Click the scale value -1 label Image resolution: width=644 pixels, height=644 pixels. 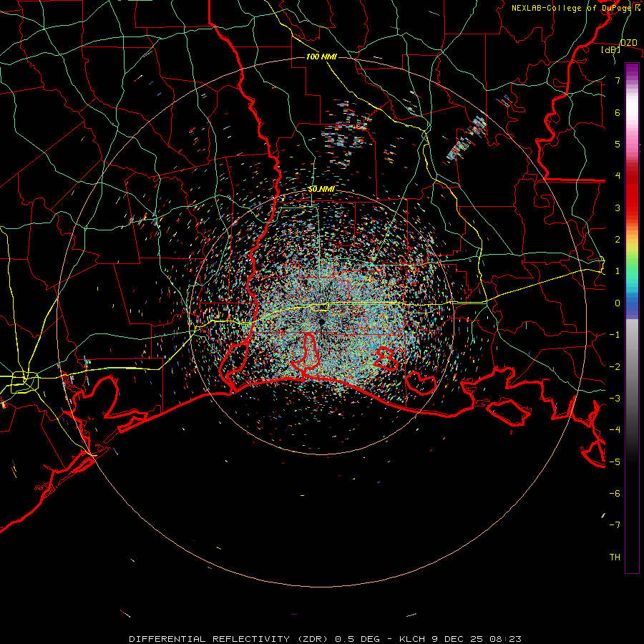615,335
